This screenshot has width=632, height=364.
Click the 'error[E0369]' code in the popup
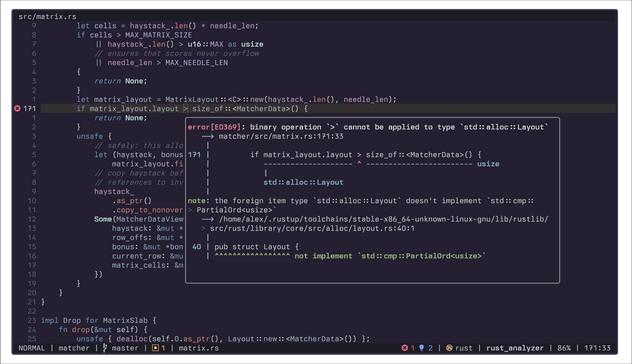coord(214,127)
